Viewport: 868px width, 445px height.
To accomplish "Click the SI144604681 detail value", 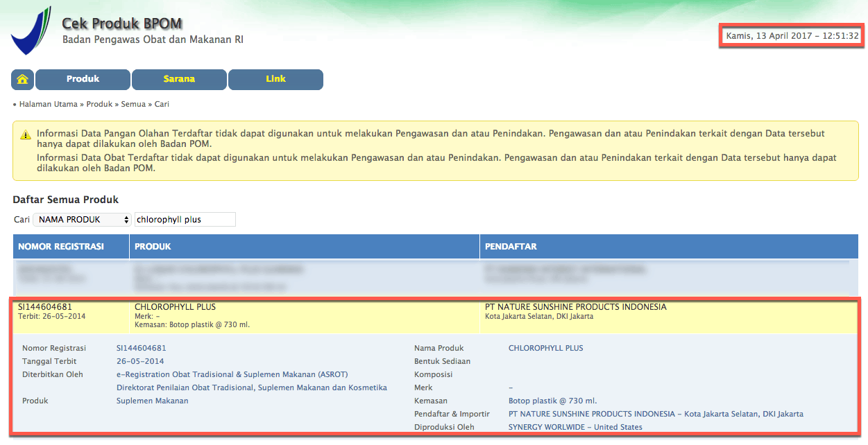I will click(142, 348).
